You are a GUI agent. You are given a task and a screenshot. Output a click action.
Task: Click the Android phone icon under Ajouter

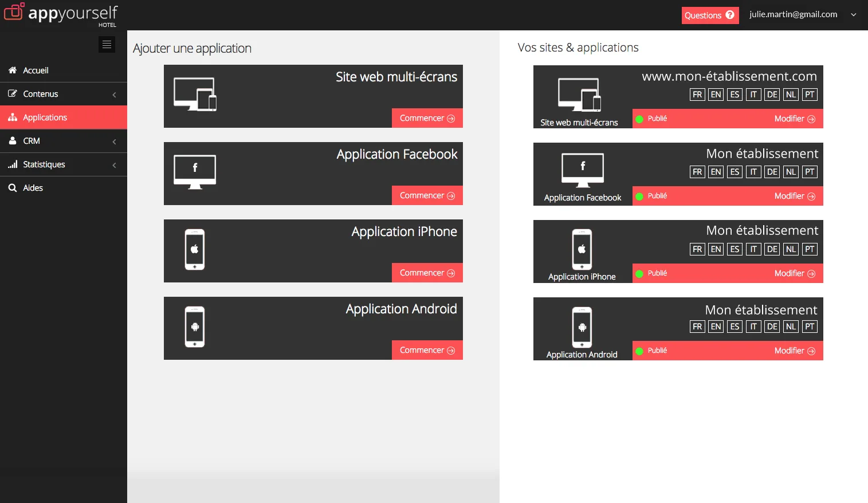[x=195, y=327]
